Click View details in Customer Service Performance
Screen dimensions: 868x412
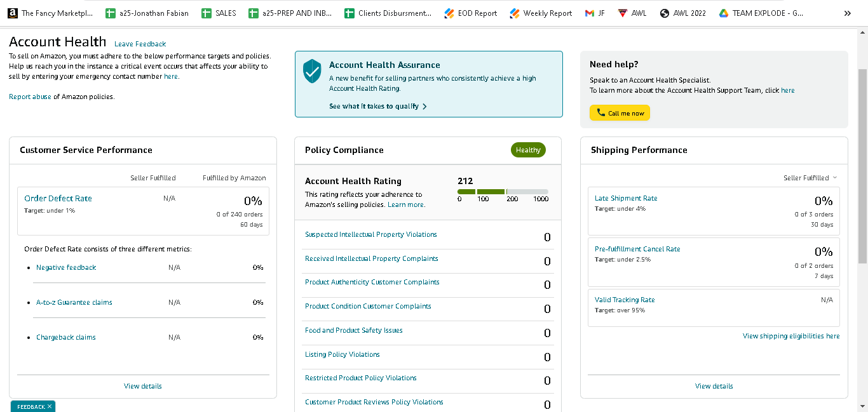tap(143, 386)
